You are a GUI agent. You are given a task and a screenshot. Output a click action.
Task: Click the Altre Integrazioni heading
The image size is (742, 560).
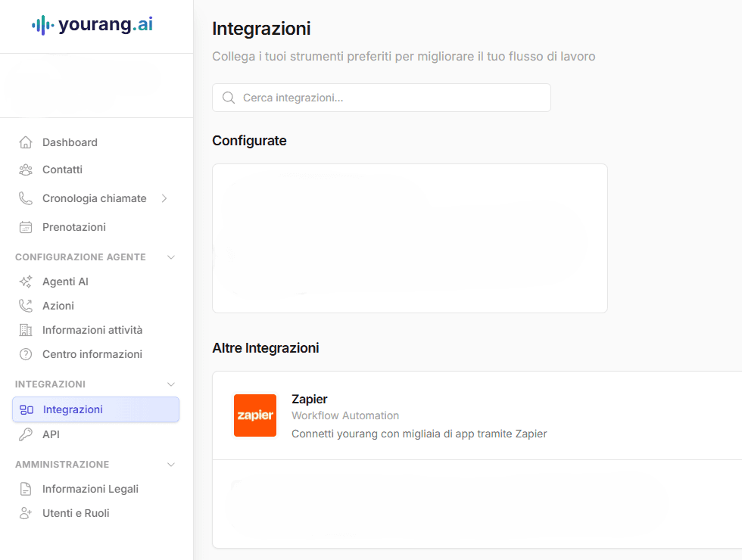(x=266, y=348)
